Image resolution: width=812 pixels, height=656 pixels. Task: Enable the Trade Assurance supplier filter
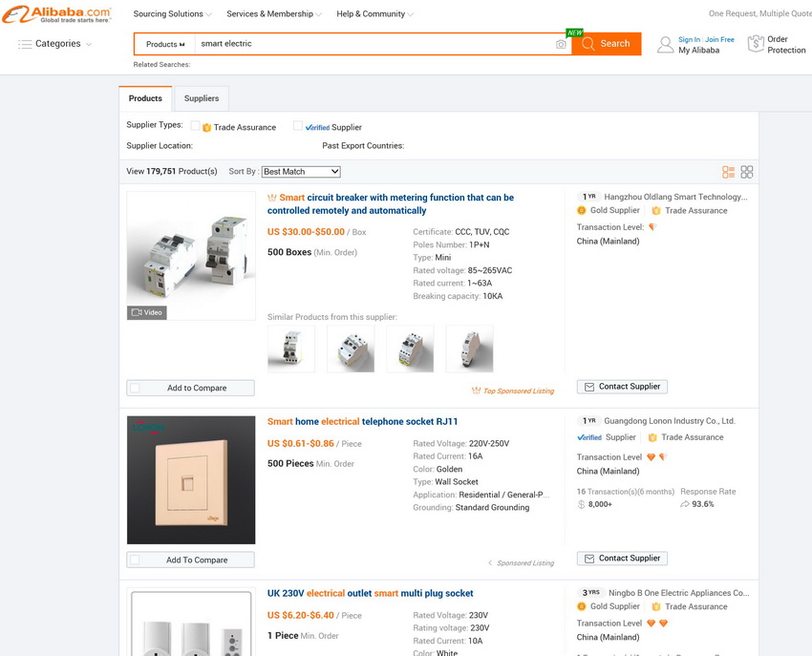coord(196,126)
